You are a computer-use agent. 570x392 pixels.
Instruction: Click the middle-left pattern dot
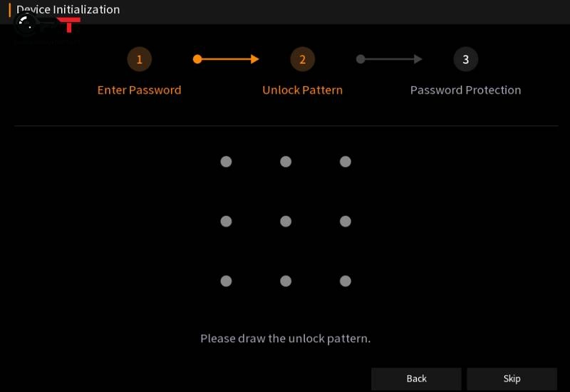(226, 222)
